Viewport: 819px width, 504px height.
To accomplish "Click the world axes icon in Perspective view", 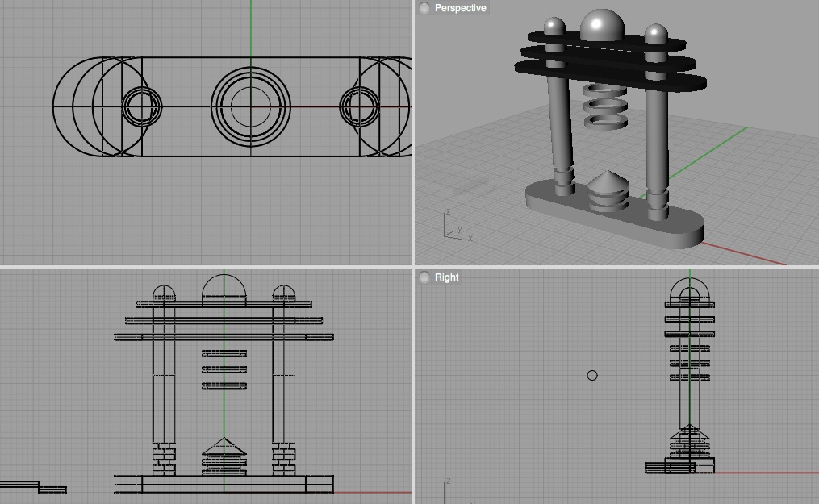I will (x=453, y=227).
